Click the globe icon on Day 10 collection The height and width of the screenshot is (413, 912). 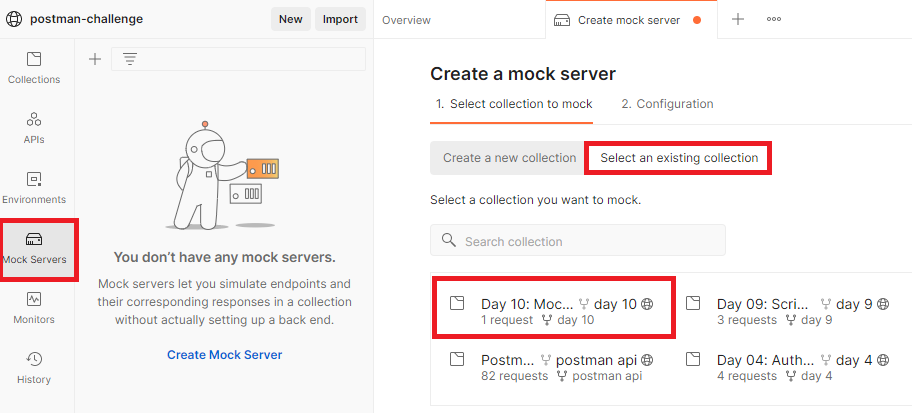[x=647, y=304]
